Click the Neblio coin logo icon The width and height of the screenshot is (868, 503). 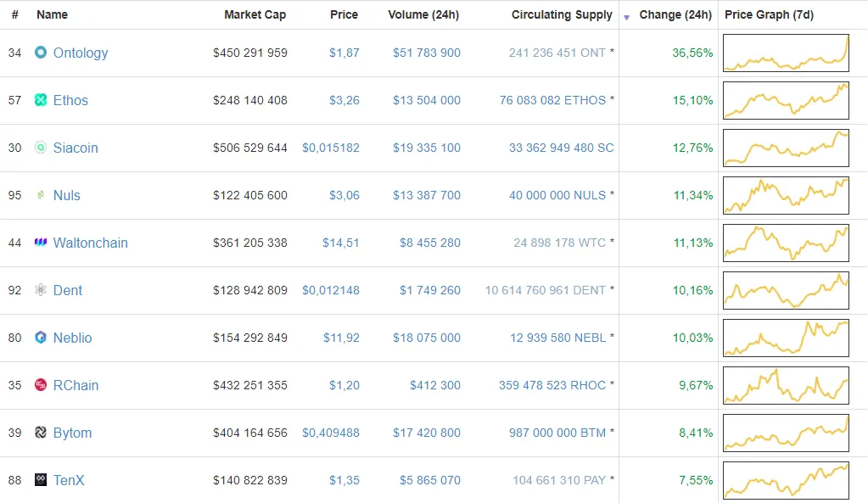click(41, 338)
